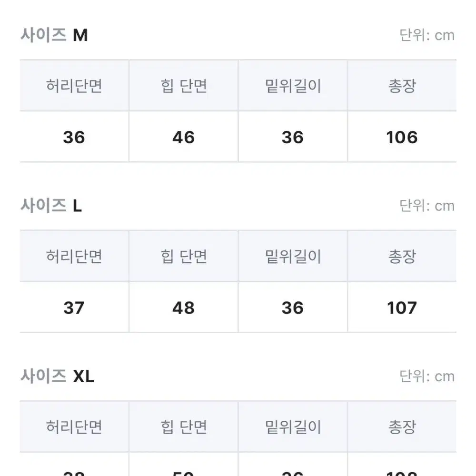Viewport: 476px width, 476px height.
Task: Select the 사이즈 L heading
Action: click(51, 206)
